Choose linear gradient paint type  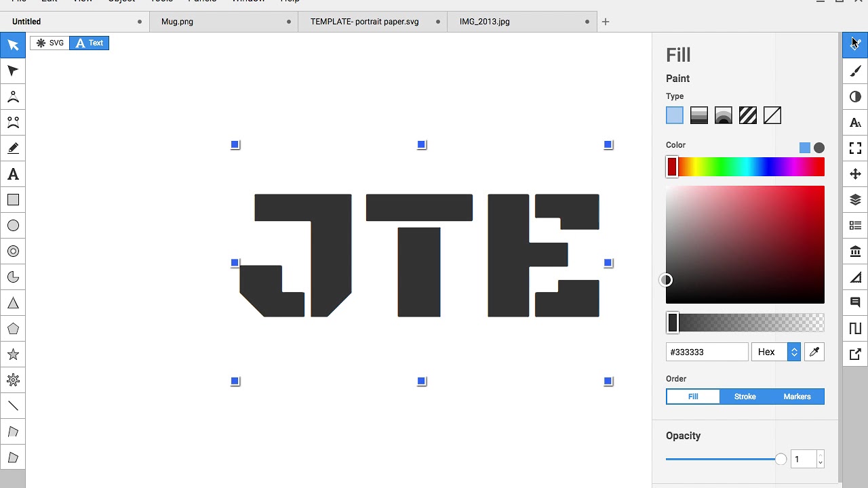[699, 116]
